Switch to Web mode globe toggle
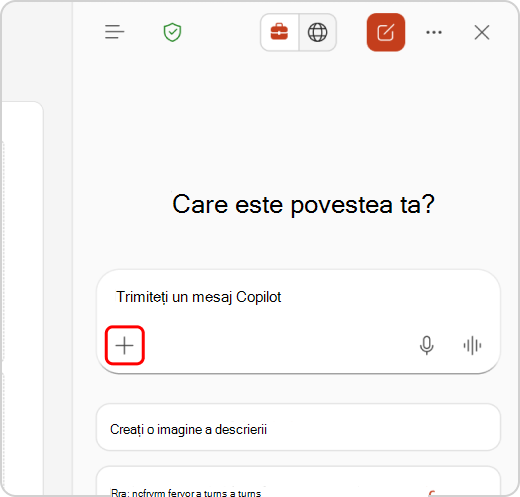The width and height of the screenshot is (520, 497). 317,32
